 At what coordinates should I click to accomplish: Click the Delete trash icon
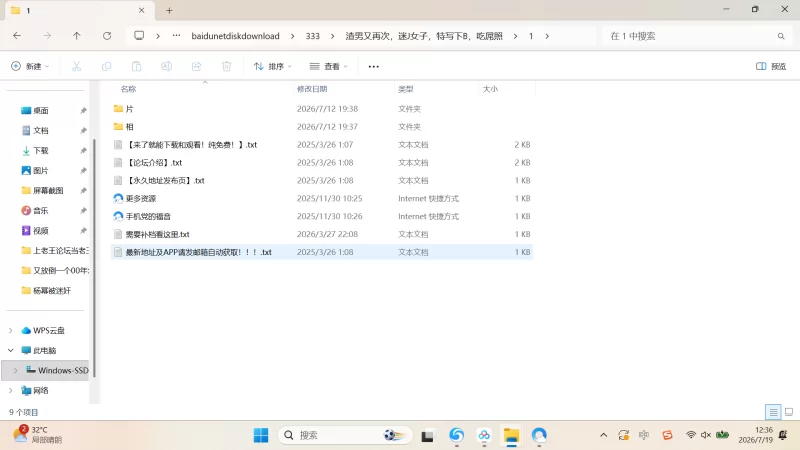point(227,66)
